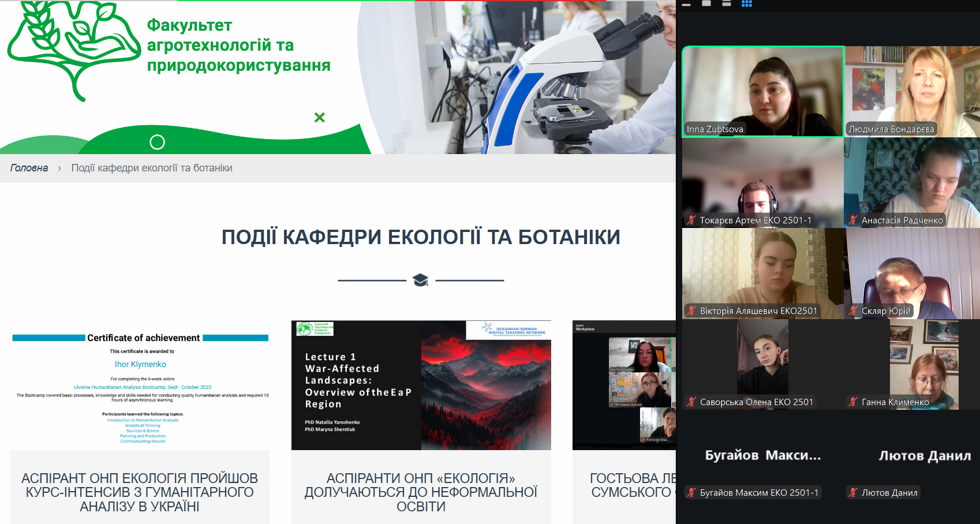Screen dimensions: 980x524
Task: Click muted mic icon for Анастасія Радченко
Action: coord(853,220)
